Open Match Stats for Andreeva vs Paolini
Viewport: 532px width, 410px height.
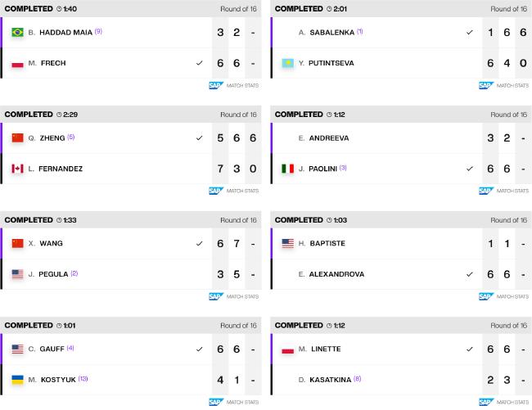tap(512, 191)
